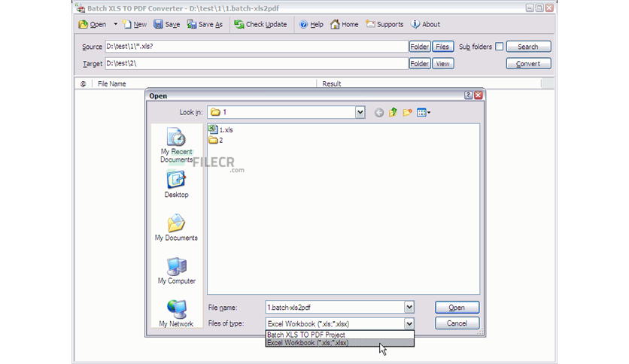Open My Computer in places bar

click(x=177, y=271)
